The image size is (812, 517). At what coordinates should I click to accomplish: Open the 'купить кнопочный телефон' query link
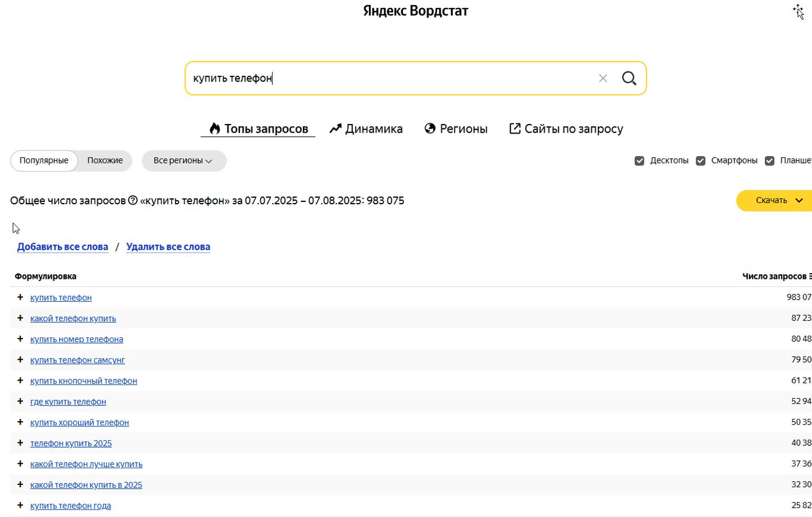pyautogui.click(x=84, y=381)
